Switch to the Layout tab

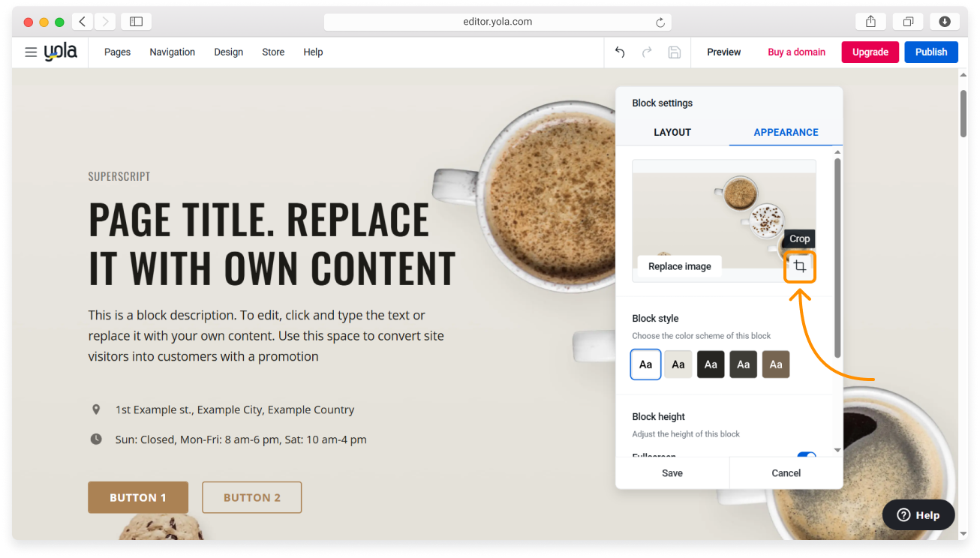(x=672, y=132)
